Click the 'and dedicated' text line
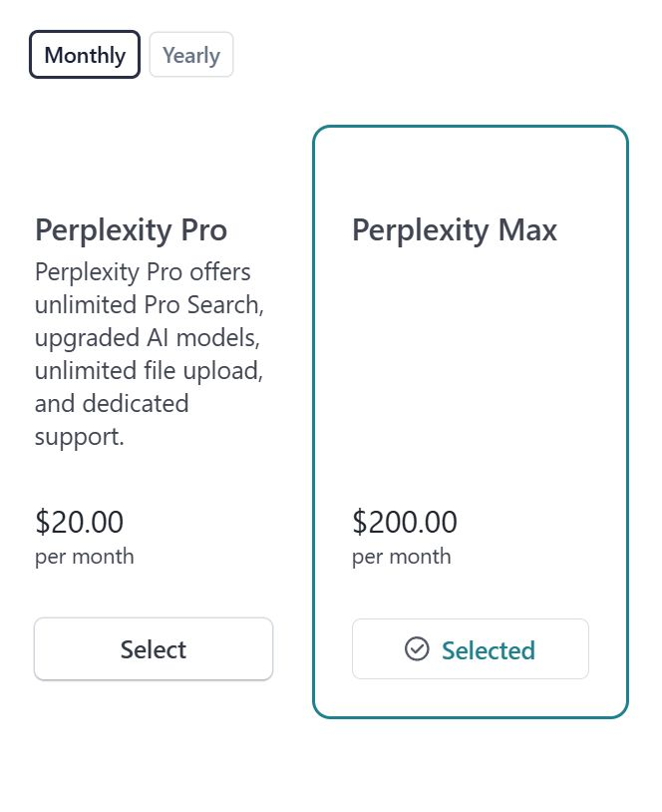The width and height of the screenshot is (662, 812). (112, 403)
